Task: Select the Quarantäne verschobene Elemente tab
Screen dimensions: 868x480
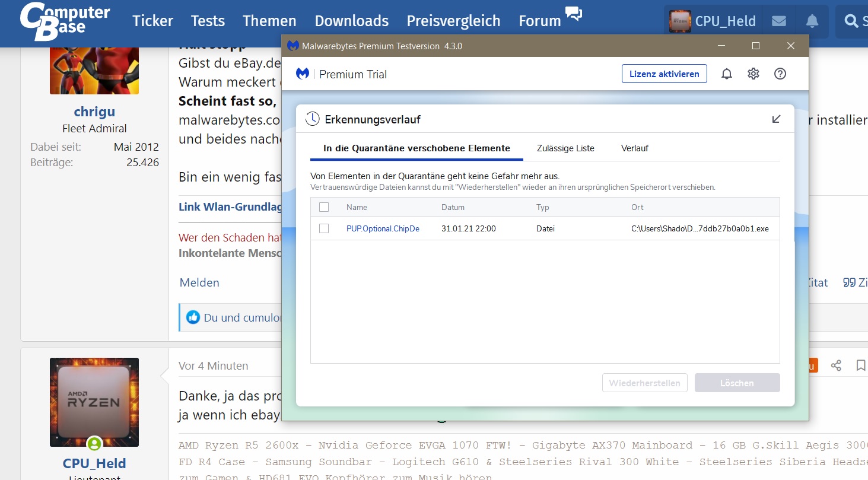Action: (416, 148)
